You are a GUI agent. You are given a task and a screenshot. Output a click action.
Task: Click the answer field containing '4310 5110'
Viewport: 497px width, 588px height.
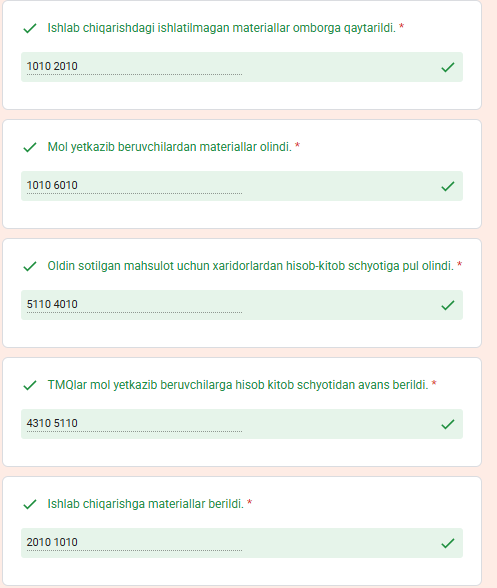[x=242, y=424]
